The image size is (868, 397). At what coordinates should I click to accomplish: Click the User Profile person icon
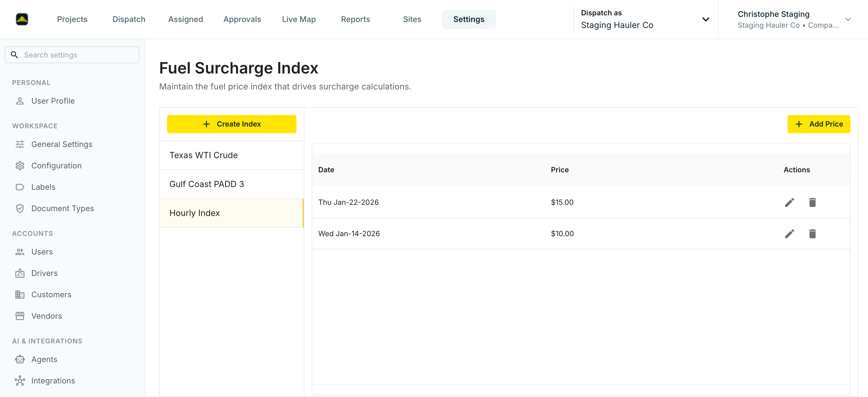pos(20,101)
